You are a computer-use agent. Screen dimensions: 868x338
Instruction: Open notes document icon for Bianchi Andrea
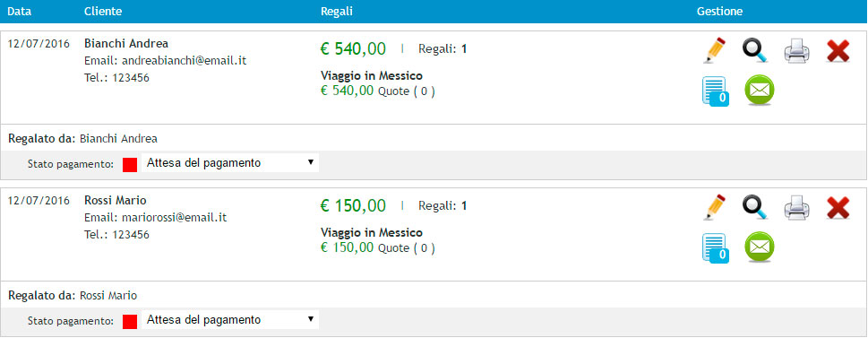pyautogui.click(x=715, y=91)
